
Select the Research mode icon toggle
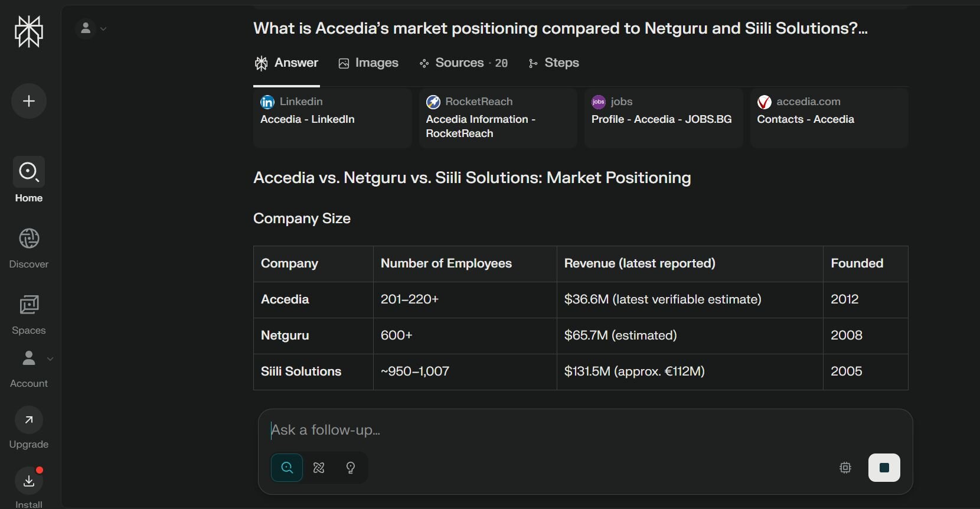tap(319, 468)
